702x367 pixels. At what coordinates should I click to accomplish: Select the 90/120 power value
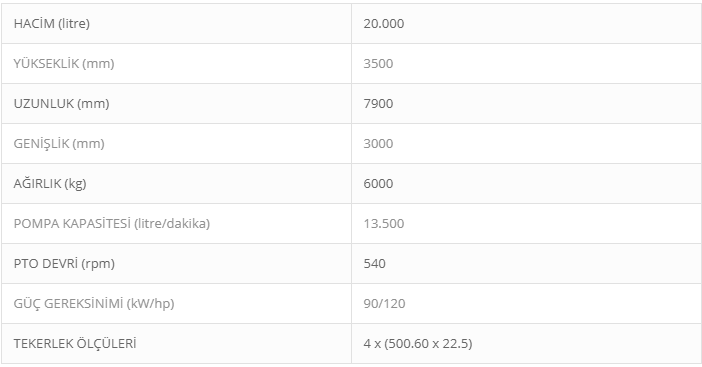(384, 303)
